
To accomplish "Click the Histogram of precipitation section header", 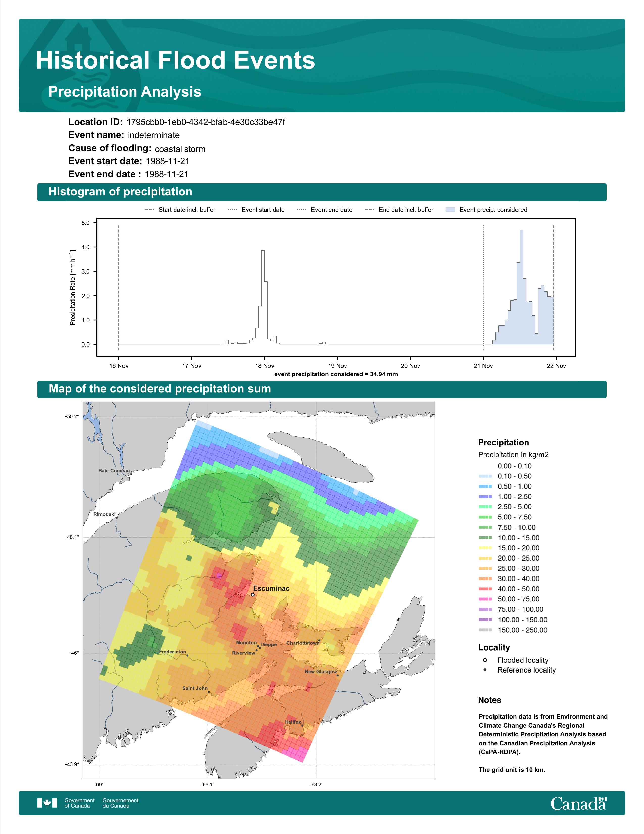I will point(120,192).
